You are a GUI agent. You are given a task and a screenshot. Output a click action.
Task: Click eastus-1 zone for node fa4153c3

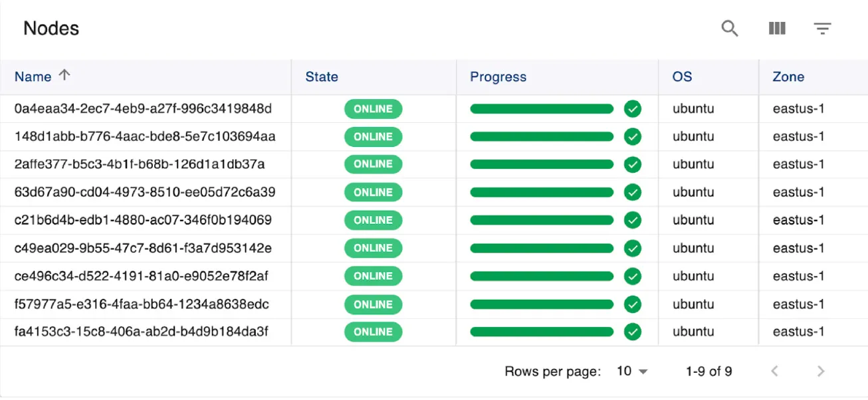(x=798, y=332)
